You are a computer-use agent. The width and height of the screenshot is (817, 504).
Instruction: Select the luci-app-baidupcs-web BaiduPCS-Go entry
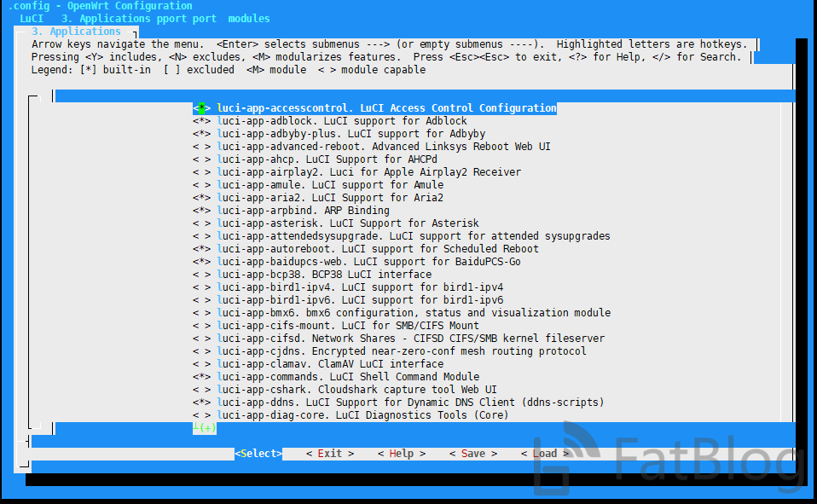pyautogui.click(x=369, y=262)
